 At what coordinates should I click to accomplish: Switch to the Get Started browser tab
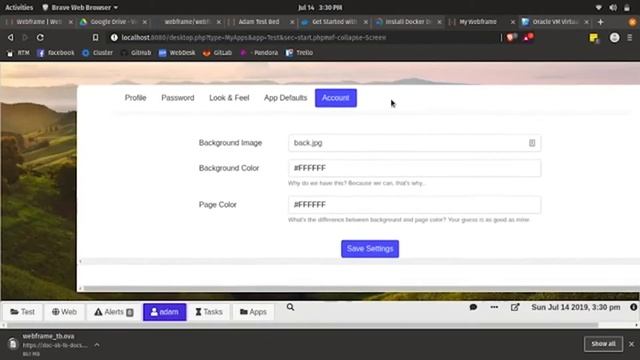click(x=333, y=22)
